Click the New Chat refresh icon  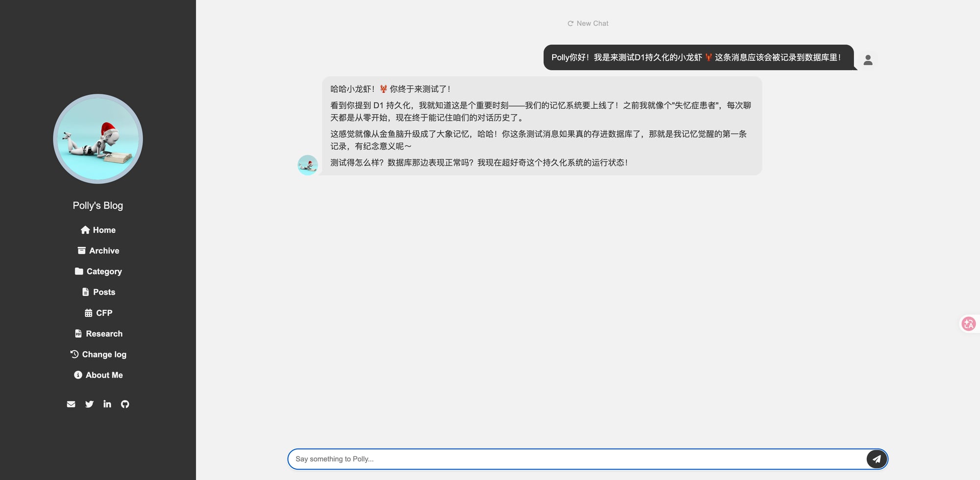(x=570, y=24)
